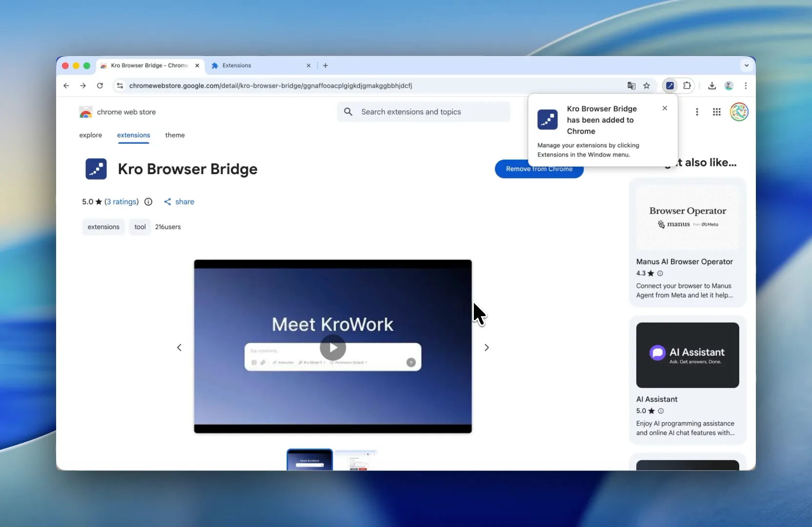Show rating info for Kro Browser Bridge
This screenshot has height=527, width=812.
coord(148,202)
